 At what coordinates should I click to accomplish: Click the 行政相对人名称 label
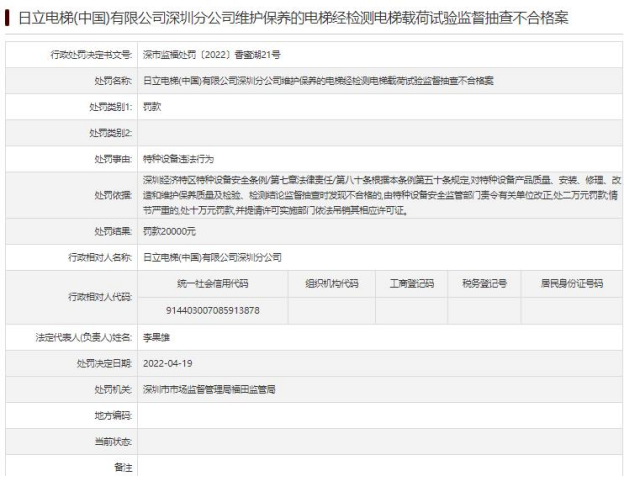pos(100,257)
